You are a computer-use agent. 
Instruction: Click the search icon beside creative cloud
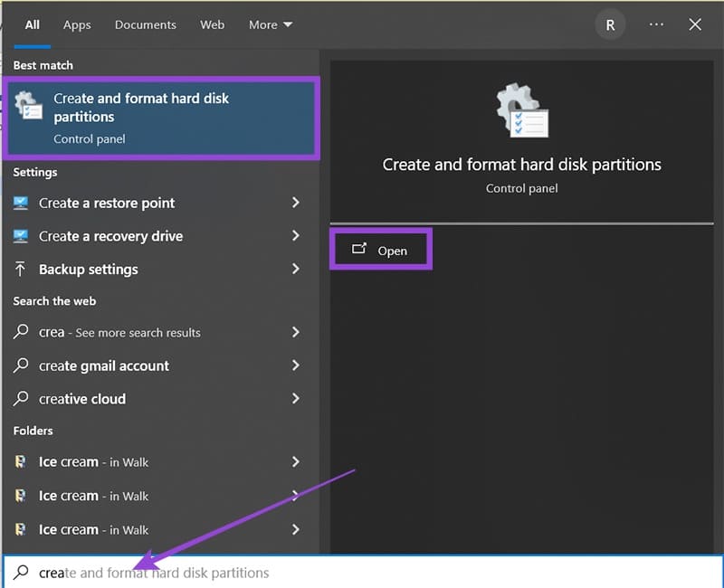point(21,398)
